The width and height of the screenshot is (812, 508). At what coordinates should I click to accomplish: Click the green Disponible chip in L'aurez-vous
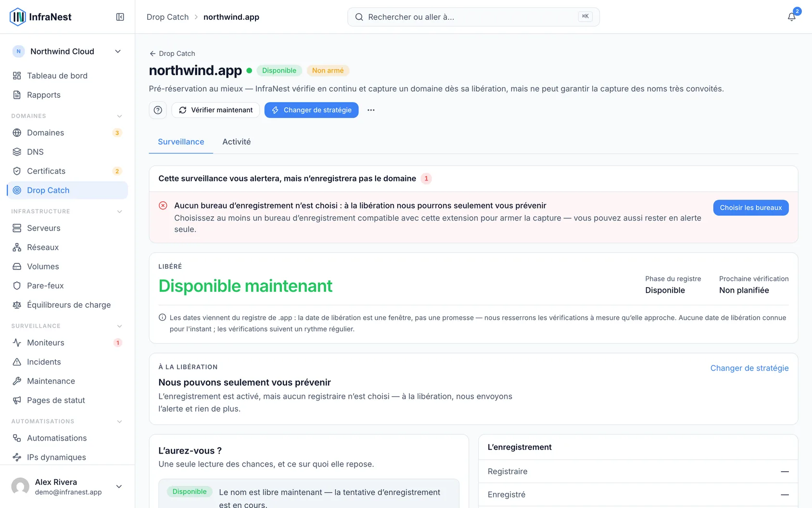click(190, 492)
